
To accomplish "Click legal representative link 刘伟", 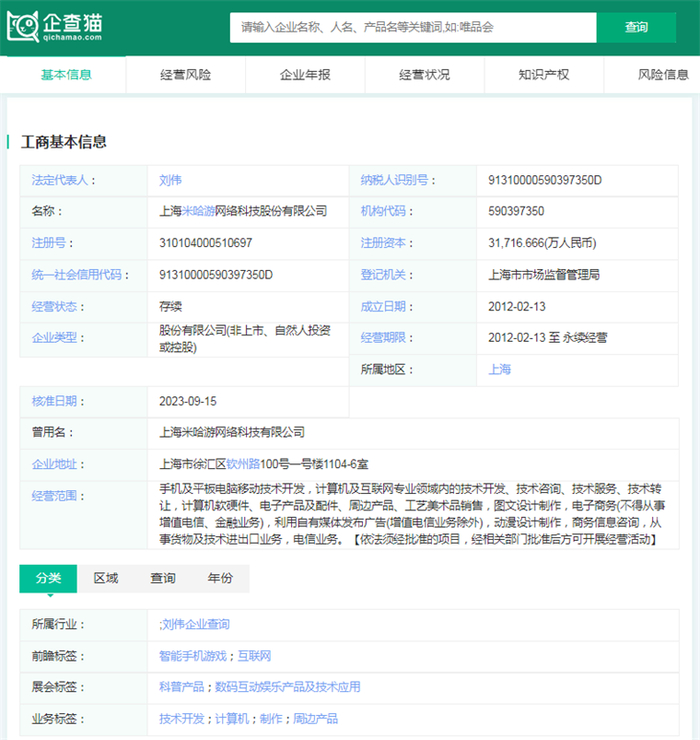I will [x=170, y=181].
